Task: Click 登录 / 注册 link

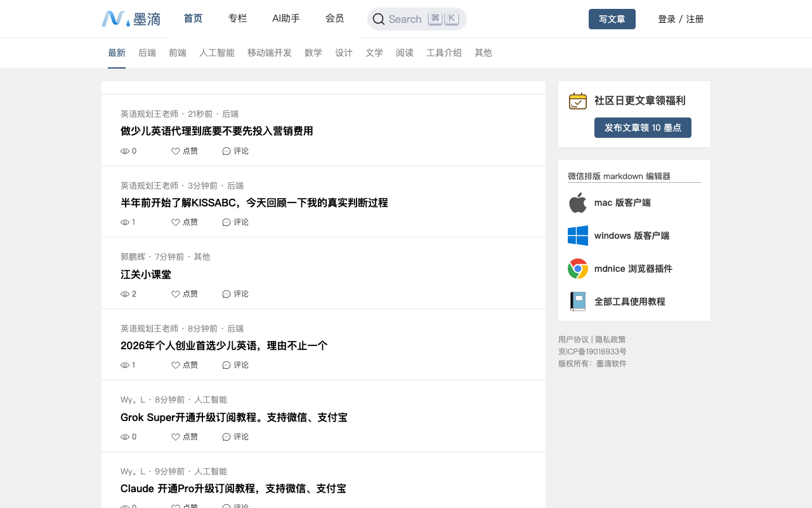Action: 681,19
